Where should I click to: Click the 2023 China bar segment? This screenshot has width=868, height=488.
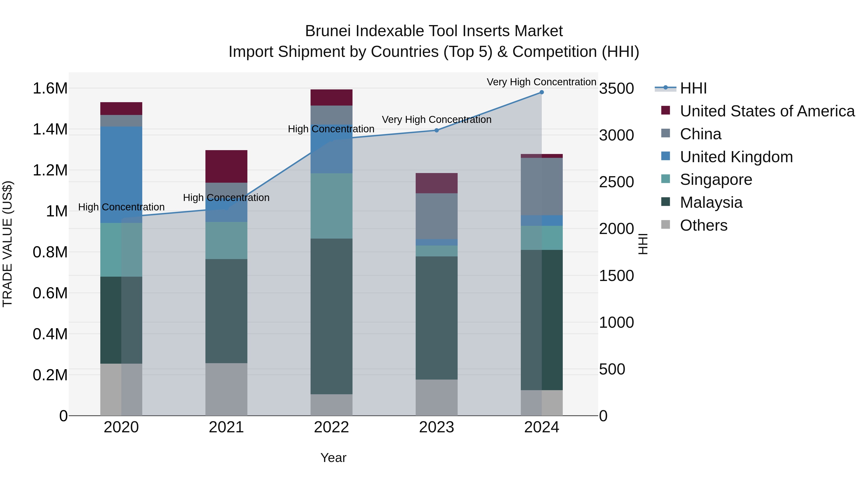pos(436,216)
